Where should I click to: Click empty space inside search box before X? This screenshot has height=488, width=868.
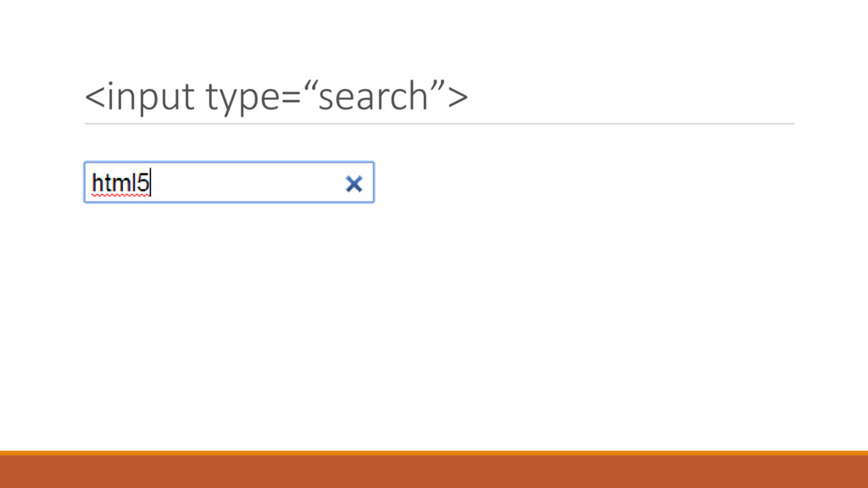click(x=254, y=182)
